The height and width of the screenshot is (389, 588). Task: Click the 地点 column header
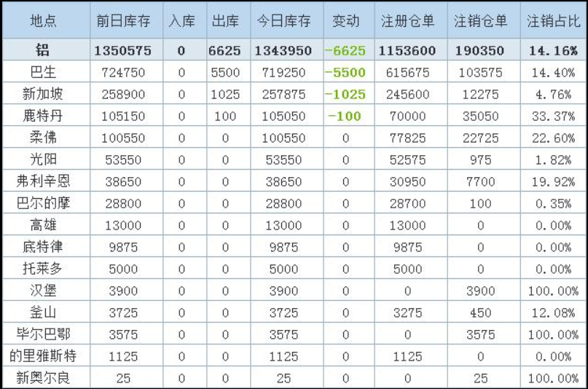tap(45, 21)
